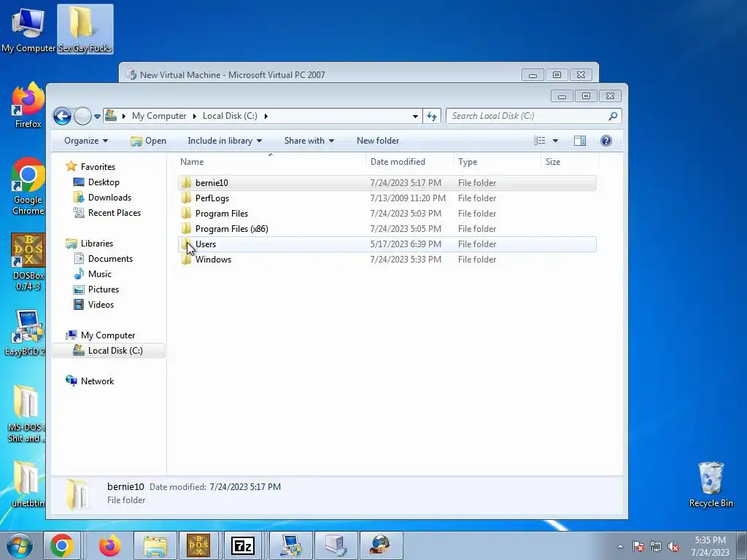This screenshot has width=747, height=560.
Task: Click the muted volume tray icon
Action: (x=673, y=546)
